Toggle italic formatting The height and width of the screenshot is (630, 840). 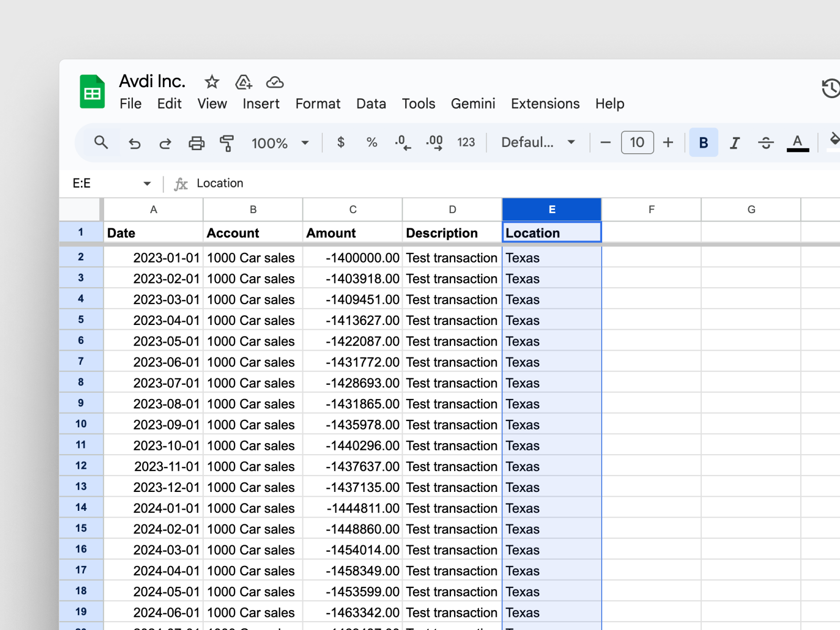[x=734, y=143]
